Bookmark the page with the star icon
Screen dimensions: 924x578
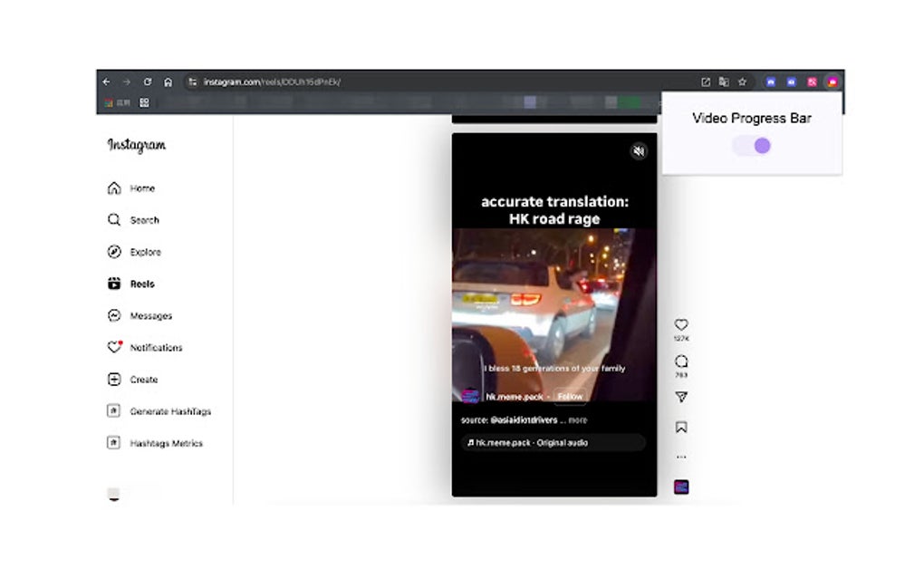click(742, 82)
